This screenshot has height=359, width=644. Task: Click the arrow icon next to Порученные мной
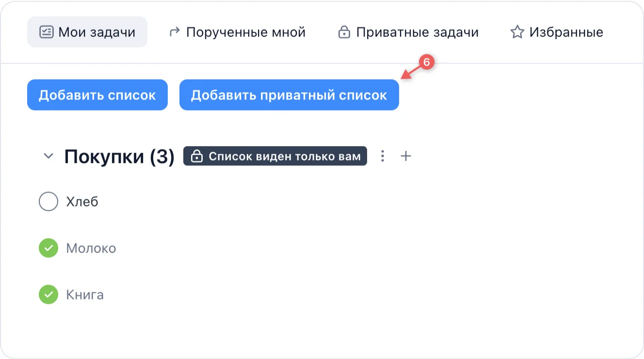pos(174,31)
